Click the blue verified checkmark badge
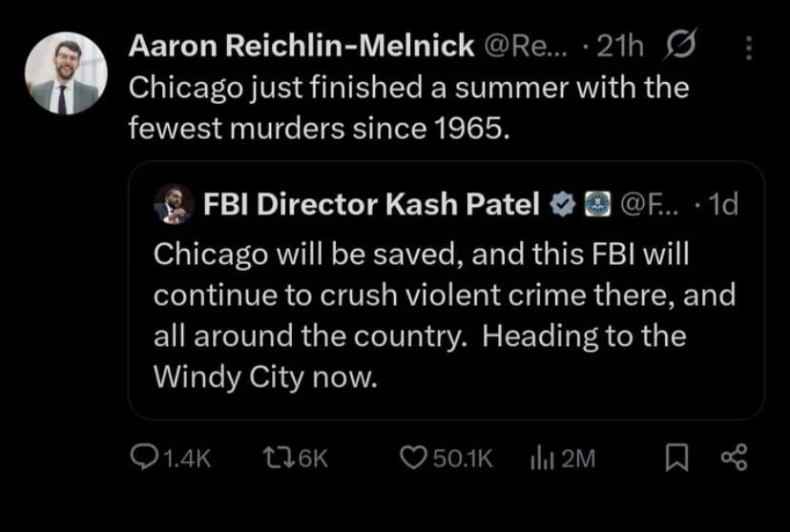Screen dimensions: 790x532 click(565, 203)
